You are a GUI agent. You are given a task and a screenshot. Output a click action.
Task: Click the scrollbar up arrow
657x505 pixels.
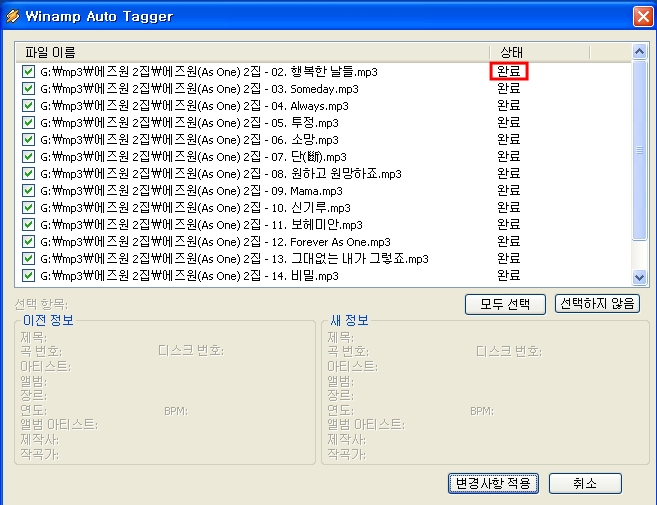click(x=639, y=52)
